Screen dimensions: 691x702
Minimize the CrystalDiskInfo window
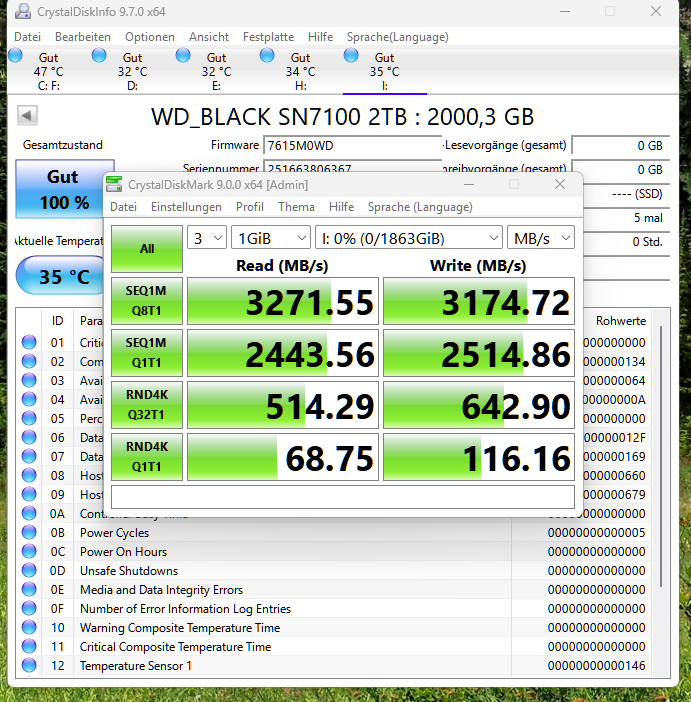565,11
